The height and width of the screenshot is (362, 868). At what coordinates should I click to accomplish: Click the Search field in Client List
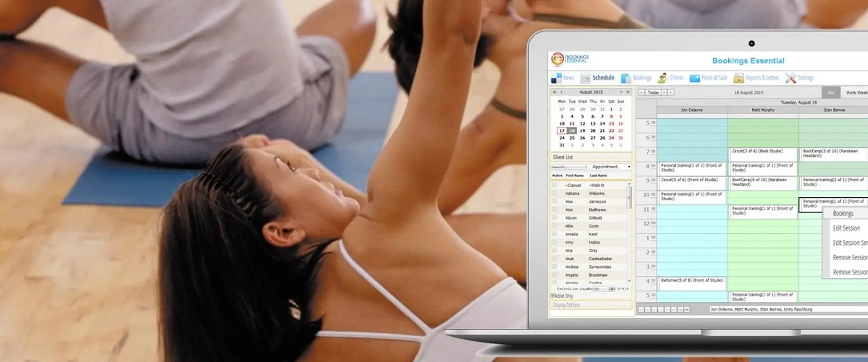pyautogui.click(x=568, y=167)
